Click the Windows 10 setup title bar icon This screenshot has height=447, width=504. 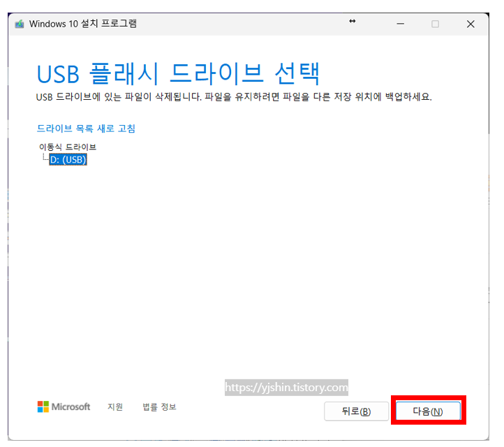point(20,24)
